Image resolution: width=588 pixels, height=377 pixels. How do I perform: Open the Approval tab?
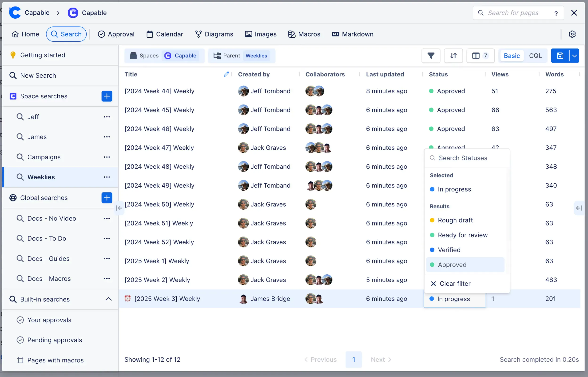116,34
